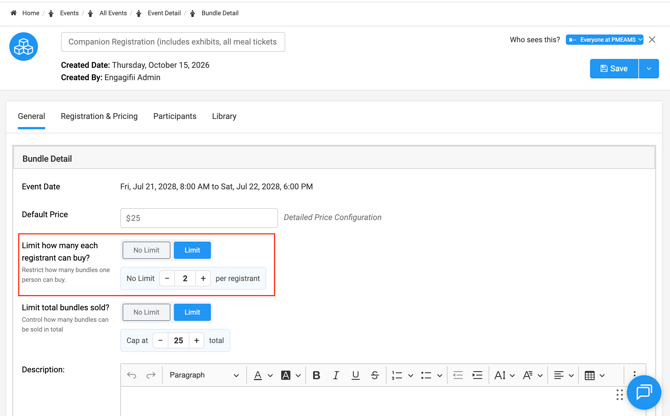Switch to the Participants tab
This screenshot has height=416, width=670.
click(175, 116)
